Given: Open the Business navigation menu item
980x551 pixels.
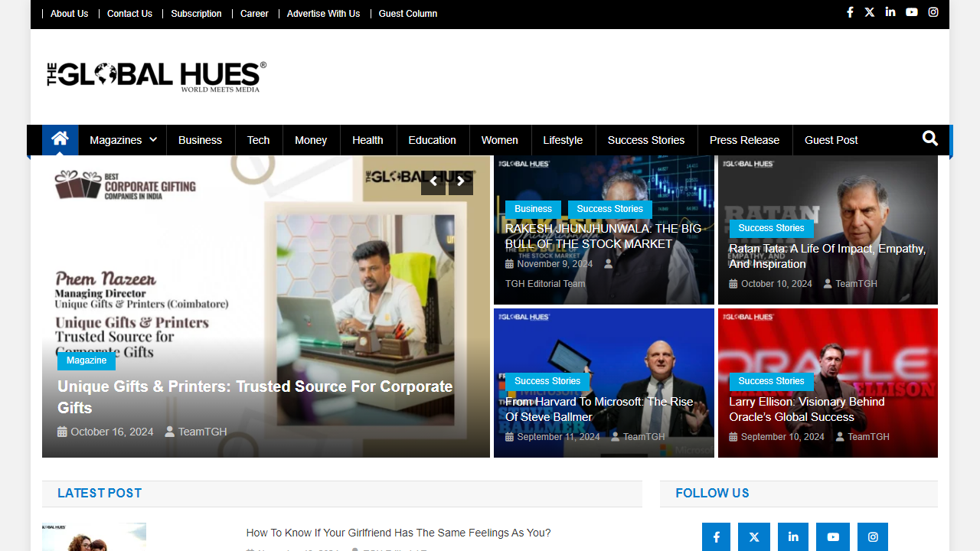Looking at the screenshot, I should click(x=200, y=140).
